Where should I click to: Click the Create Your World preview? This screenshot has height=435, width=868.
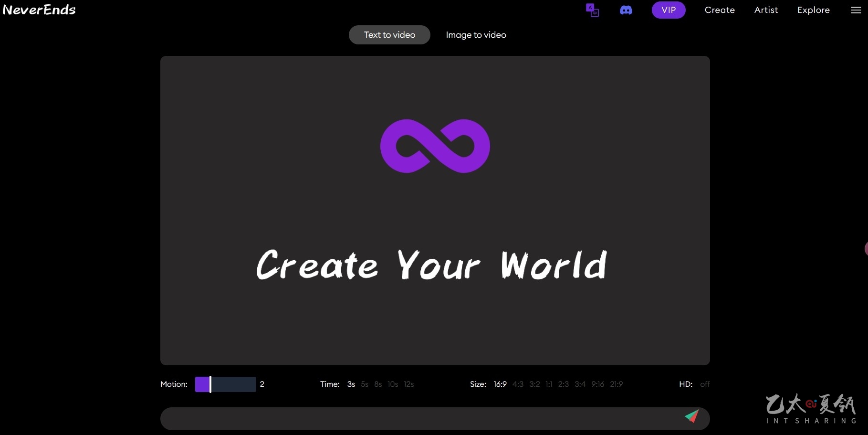435,211
